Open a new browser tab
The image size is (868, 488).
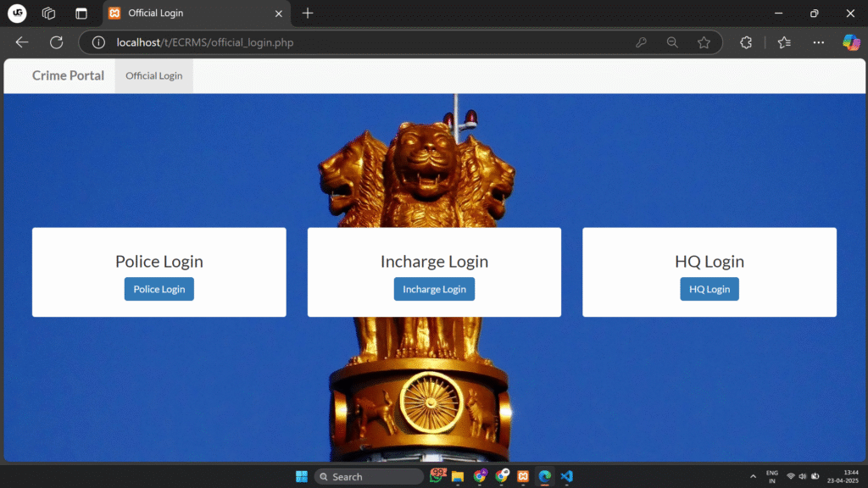pos(308,14)
